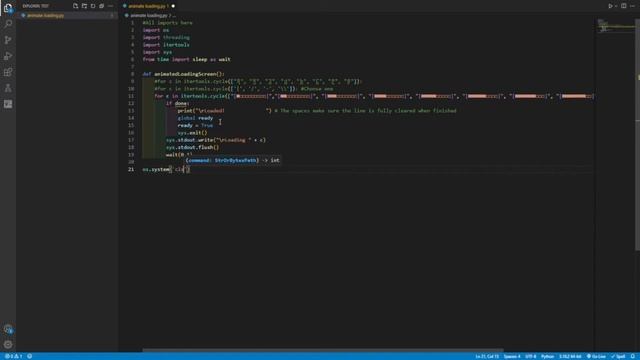Click the code minimap preview

616,25
